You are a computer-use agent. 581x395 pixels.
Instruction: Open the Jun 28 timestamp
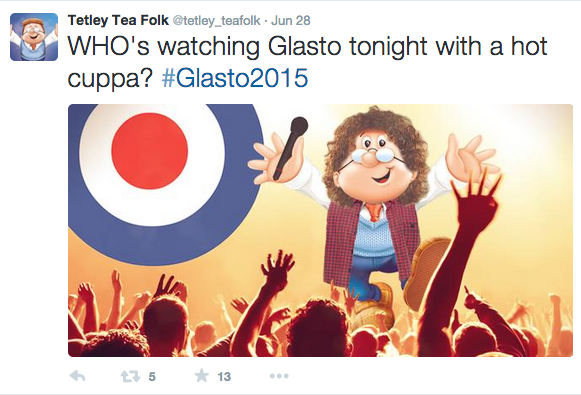pos(290,20)
